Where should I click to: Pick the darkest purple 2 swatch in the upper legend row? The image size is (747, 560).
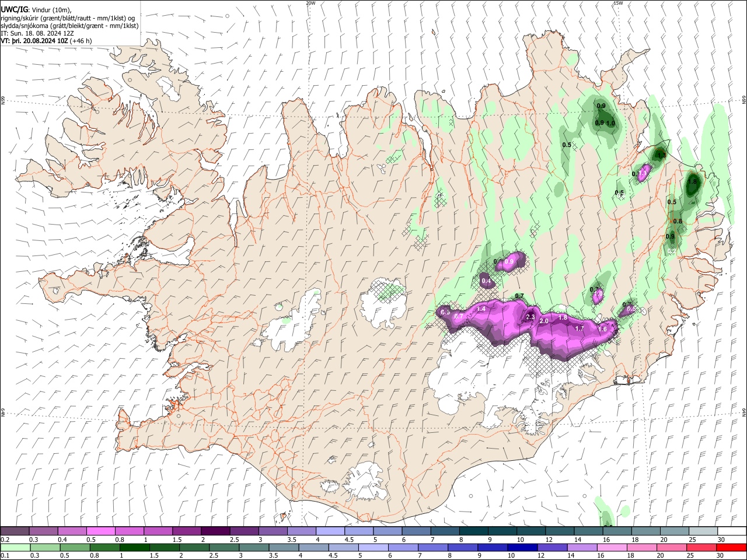click(215, 531)
